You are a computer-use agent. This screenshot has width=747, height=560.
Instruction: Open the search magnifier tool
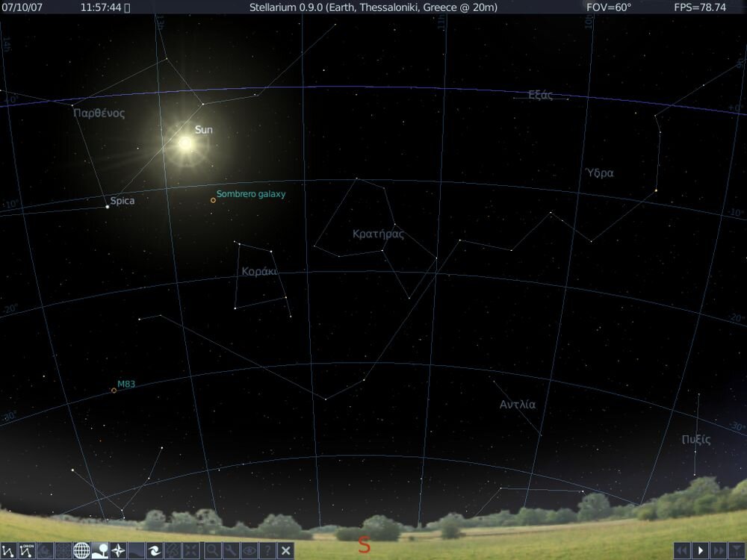point(213,551)
